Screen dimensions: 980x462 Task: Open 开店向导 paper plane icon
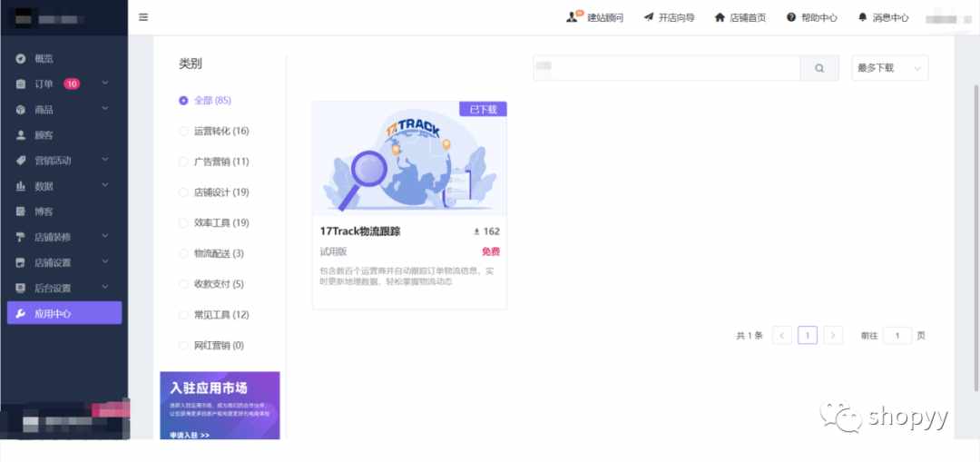648,17
